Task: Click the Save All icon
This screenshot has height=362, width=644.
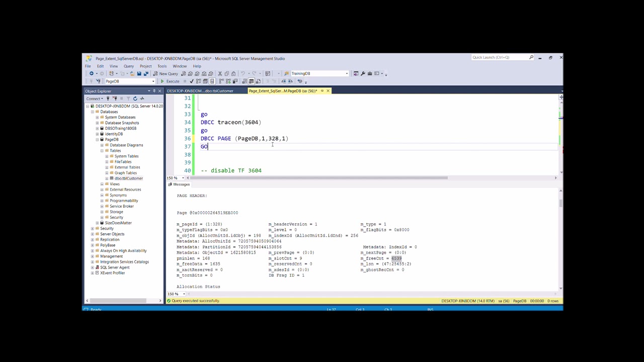Action: tap(146, 73)
